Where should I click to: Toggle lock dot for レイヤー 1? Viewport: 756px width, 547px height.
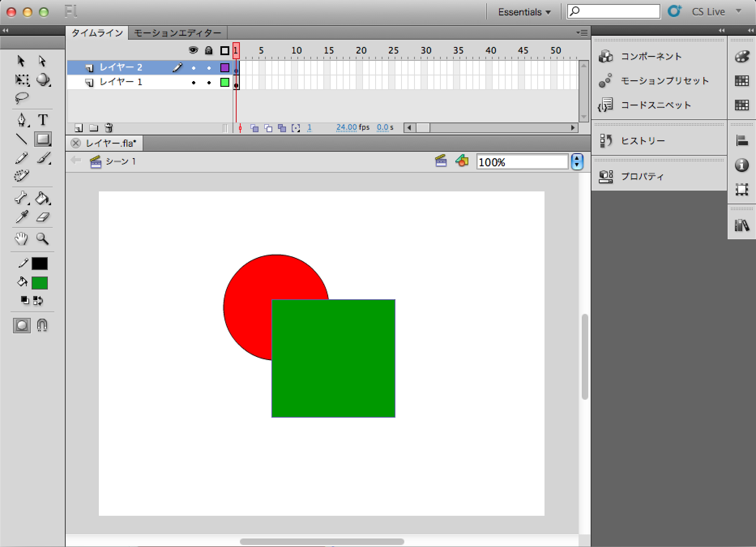point(209,83)
